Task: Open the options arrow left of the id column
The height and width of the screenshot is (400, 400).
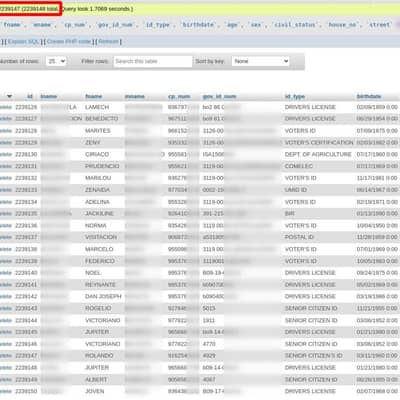Action: 9,97
